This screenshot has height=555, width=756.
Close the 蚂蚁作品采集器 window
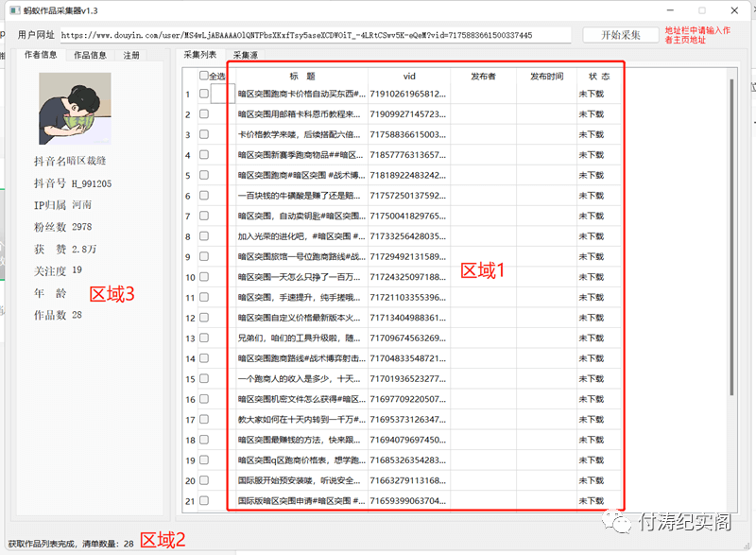(734, 10)
